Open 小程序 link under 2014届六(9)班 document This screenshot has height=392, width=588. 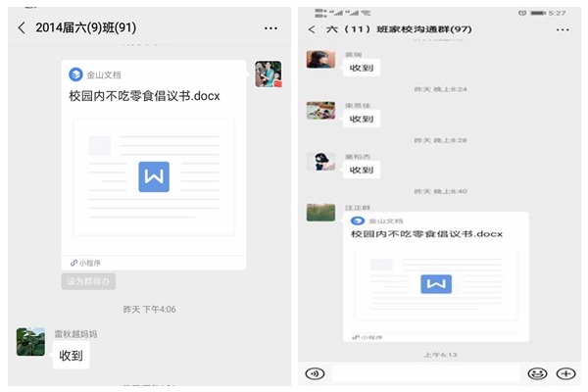(x=85, y=263)
